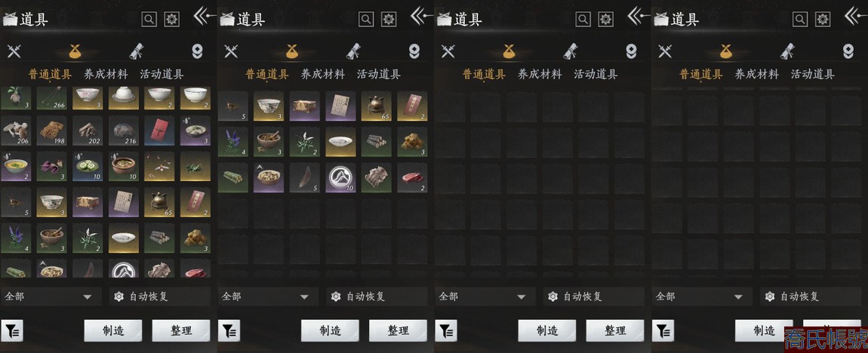
Task: Open the search magnifier in the leftmost panel
Action: click(x=149, y=20)
